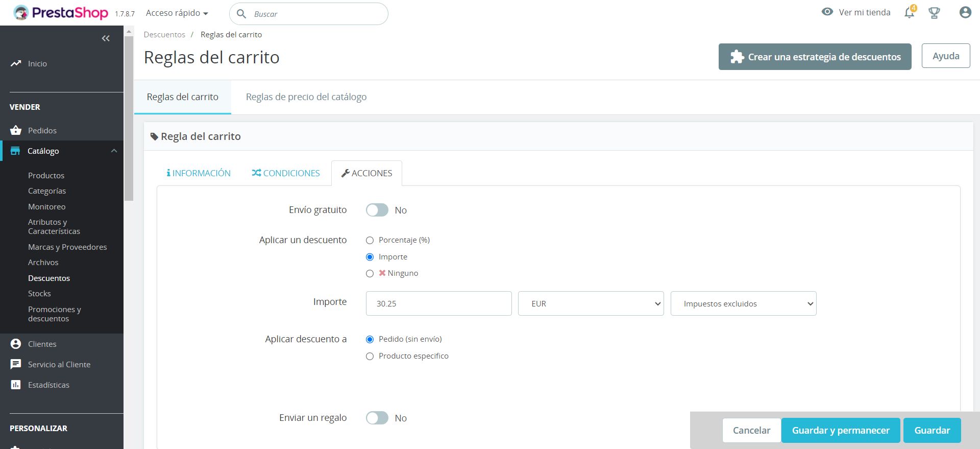Open Reglas de precio del catálogo tab

click(306, 97)
